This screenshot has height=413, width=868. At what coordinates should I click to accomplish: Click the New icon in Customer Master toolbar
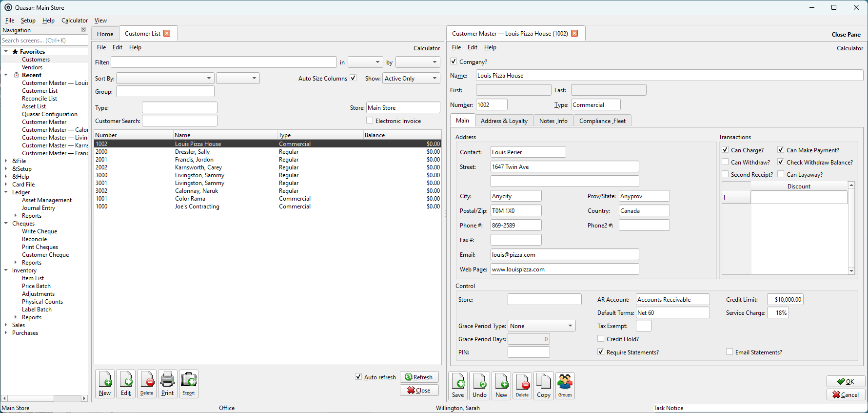[x=501, y=386]
